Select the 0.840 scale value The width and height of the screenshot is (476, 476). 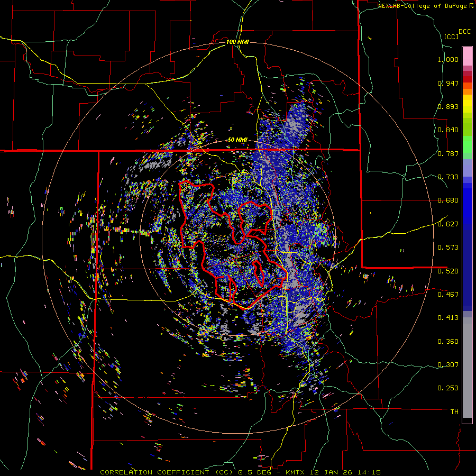(448, 130)
